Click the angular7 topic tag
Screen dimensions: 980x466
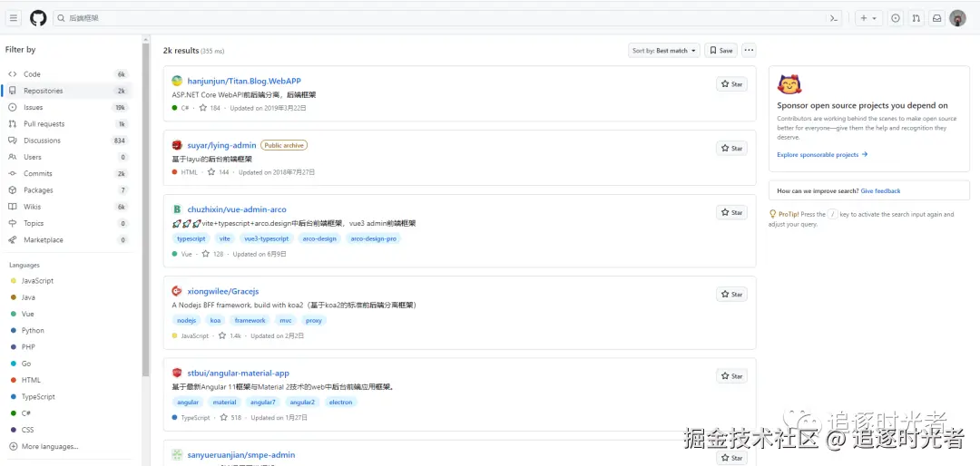263,403
